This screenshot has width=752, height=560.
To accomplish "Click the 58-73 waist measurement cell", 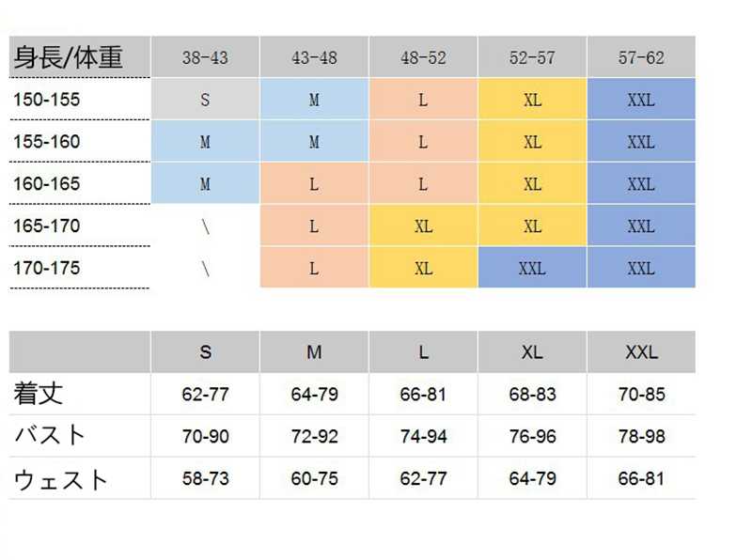I will click(x=205, y=478).
